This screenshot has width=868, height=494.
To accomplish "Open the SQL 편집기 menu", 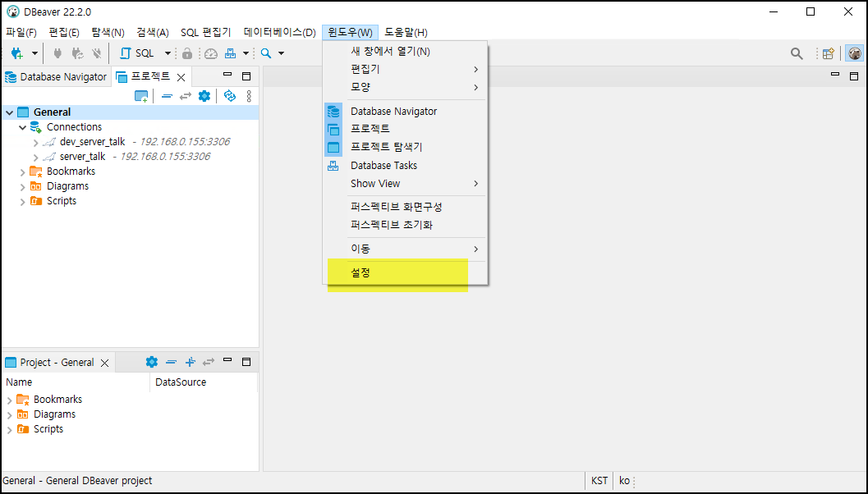I will click(x=206, y=33).
